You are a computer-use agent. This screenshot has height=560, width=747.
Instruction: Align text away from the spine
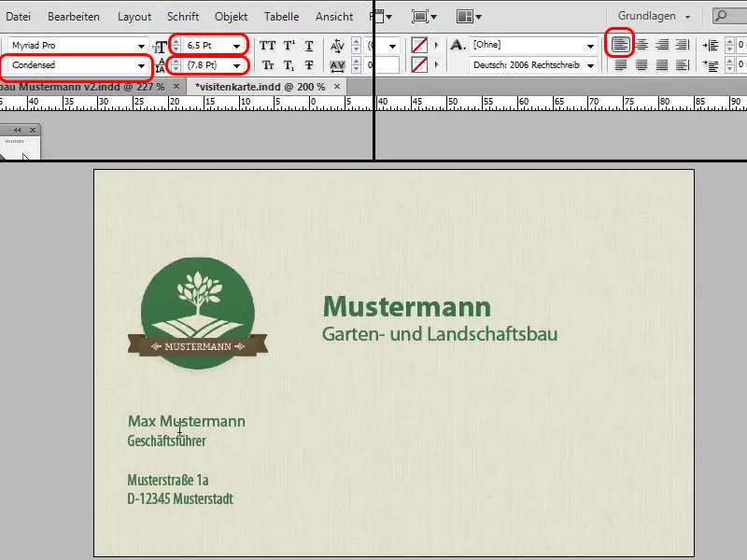tap(683, 64)
